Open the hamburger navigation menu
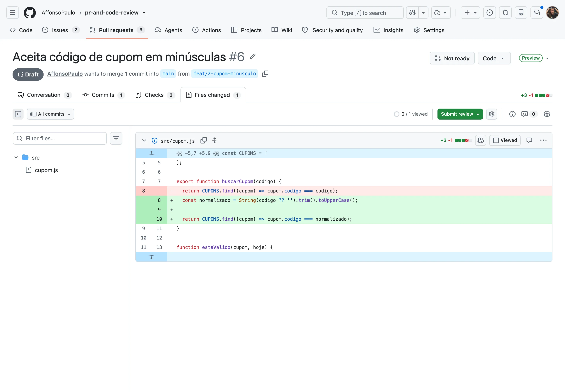Screen dimensions: 565x392 point(13,13)
